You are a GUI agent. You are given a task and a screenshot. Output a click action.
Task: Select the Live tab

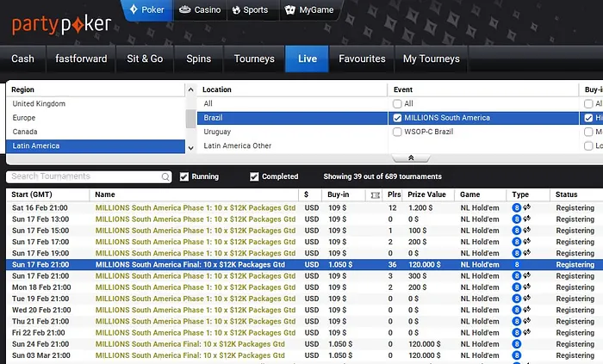(x=308, y=59)
